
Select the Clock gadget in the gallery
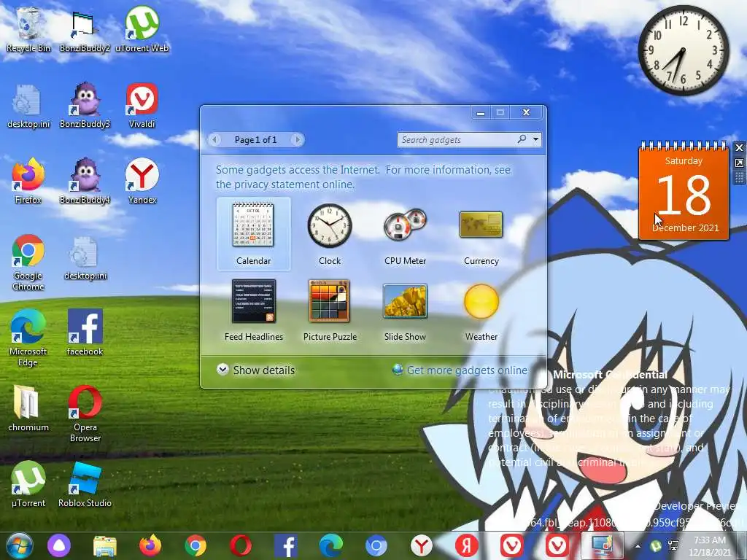click(330, 234)
